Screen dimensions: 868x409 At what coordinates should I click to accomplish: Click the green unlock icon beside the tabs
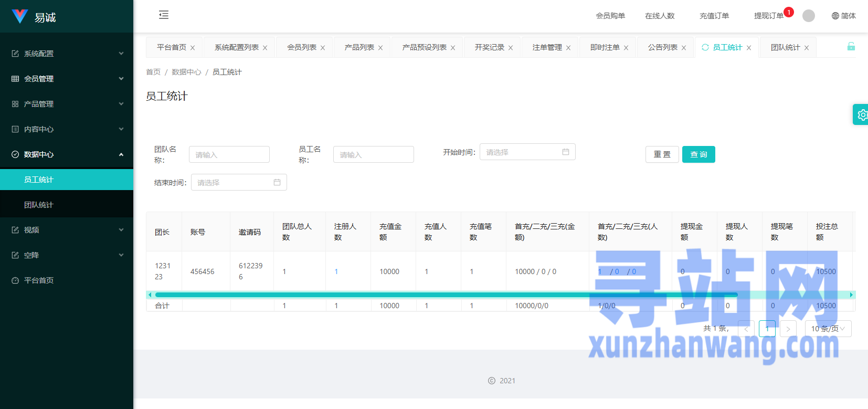[x=851, y=47]
